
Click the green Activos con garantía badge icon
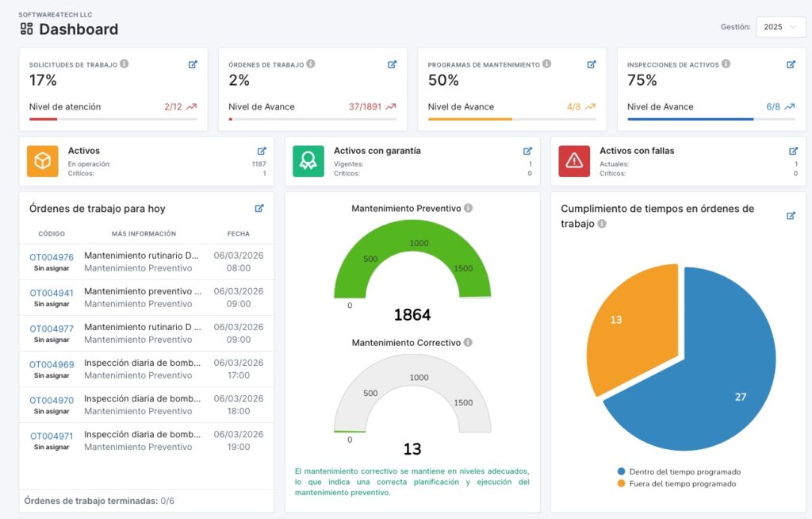(x=308, y=161)
